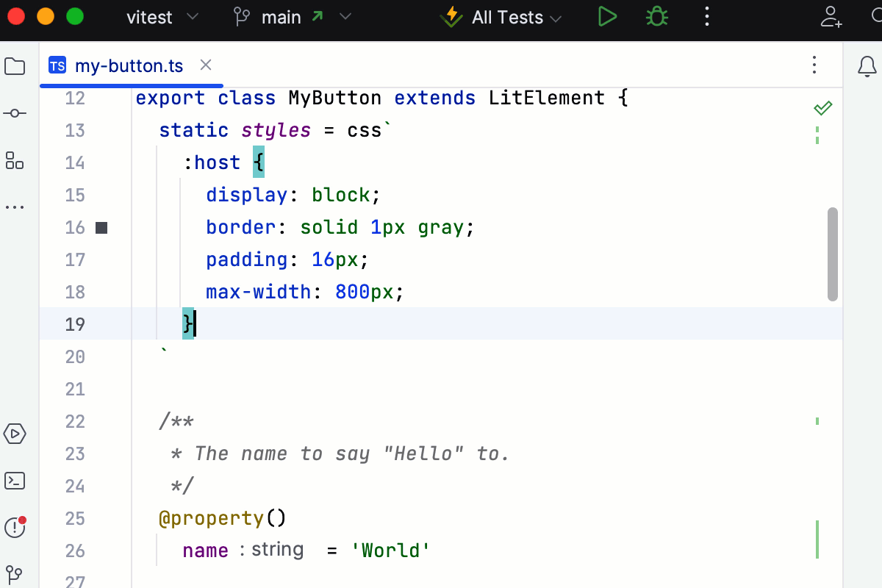Open the Project tool window
This screenshot has width=882, height=588.
(x=15, y=65)
